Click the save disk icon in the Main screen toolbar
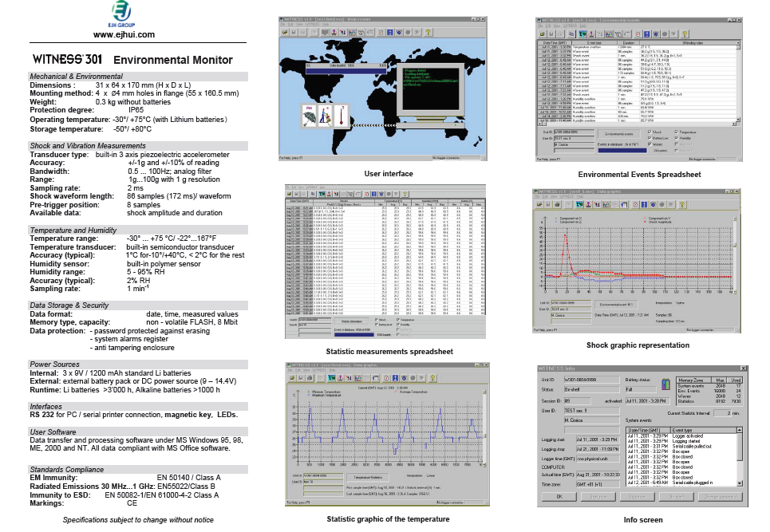 pos(294,33)
